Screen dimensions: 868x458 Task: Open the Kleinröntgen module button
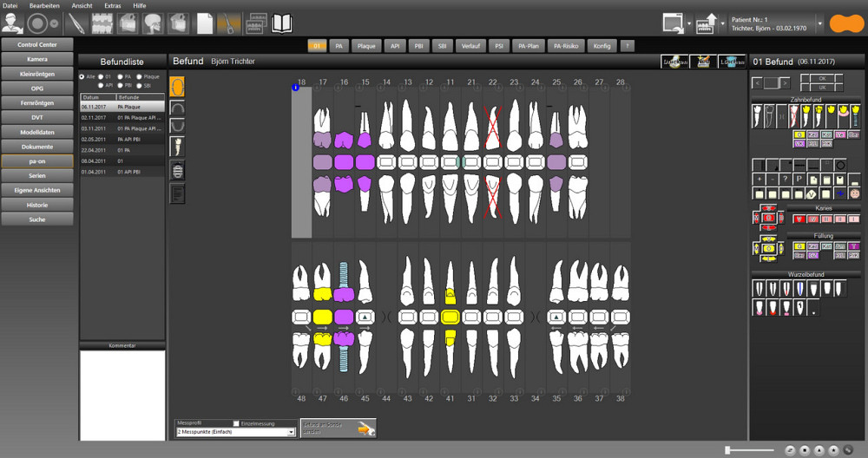36,74
